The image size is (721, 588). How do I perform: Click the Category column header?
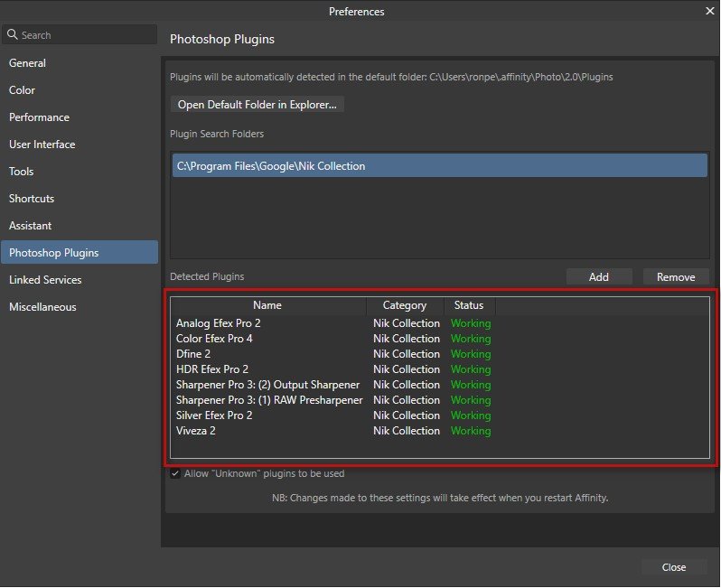pos(405,305)
